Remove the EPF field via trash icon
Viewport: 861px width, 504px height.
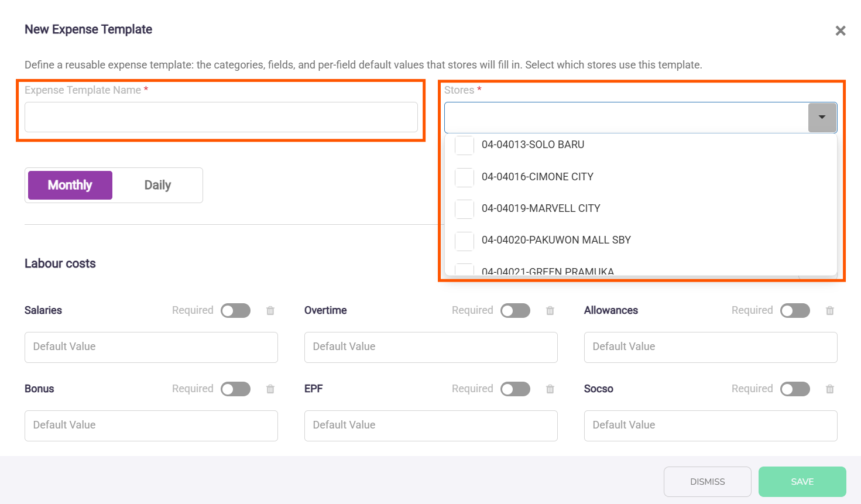tap(550, 389)
